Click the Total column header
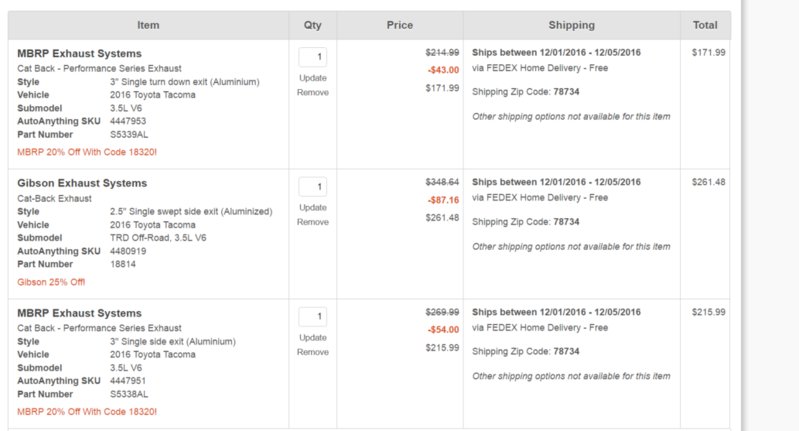 (x=705, y=25)
